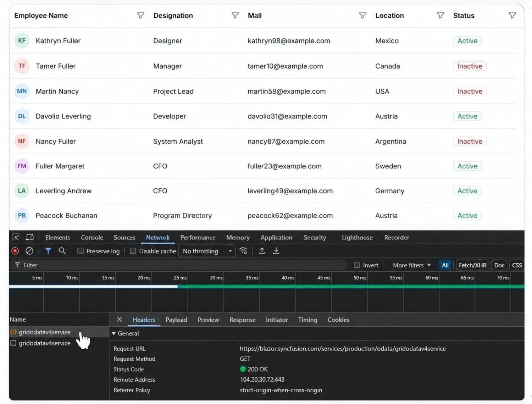Viewport: 532px width, 404px height.
Task: Filter requests by Doc type
Action: tap(499, 265)
